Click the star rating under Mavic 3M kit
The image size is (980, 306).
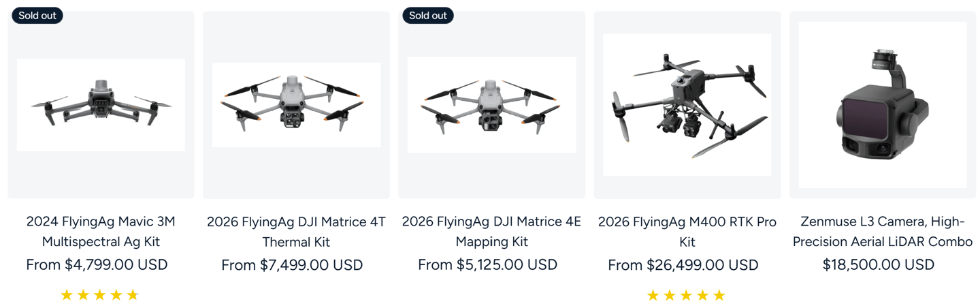point(99,295)
